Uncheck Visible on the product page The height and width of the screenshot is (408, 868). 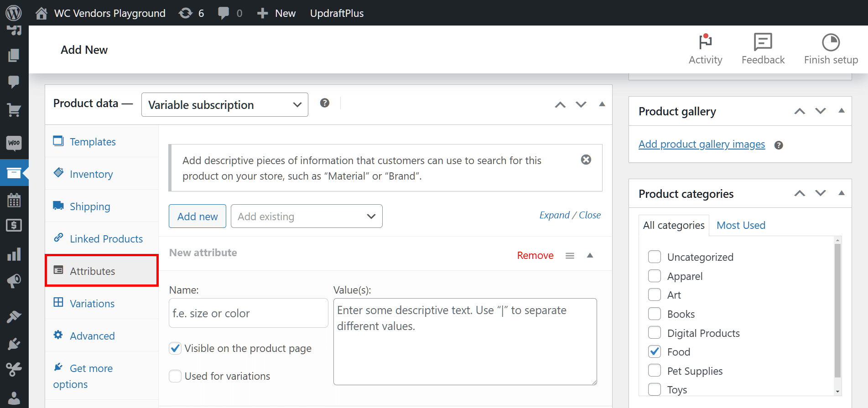point(175,349)
